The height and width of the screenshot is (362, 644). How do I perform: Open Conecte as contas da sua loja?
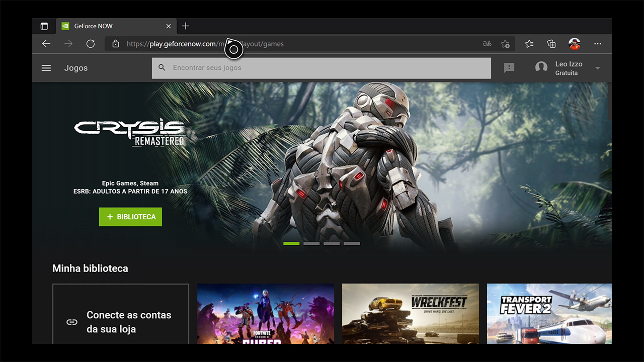pyautogui.click(x=121, y=314)
